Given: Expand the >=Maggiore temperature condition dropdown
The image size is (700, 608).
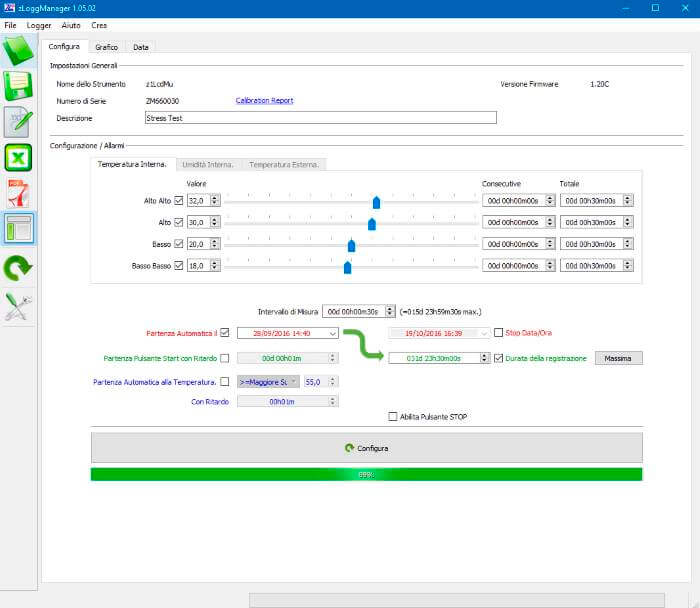Looking at the screenshot, I should [x=294, y=382].
